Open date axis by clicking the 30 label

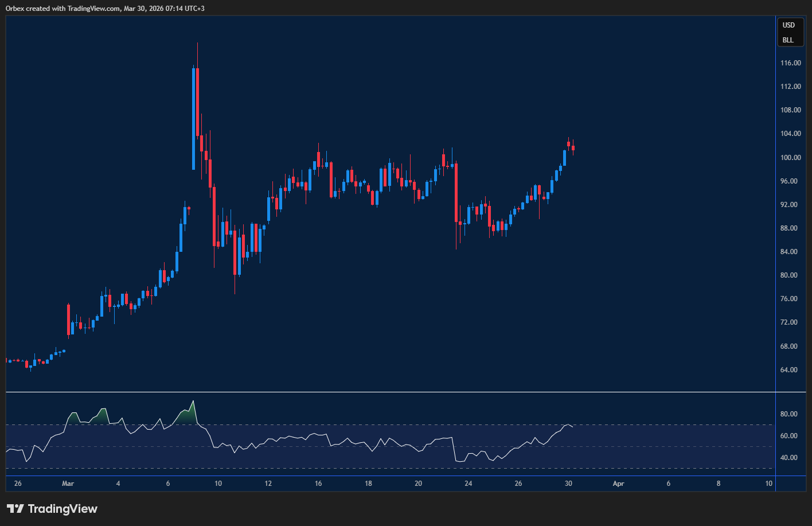(569, 484)
